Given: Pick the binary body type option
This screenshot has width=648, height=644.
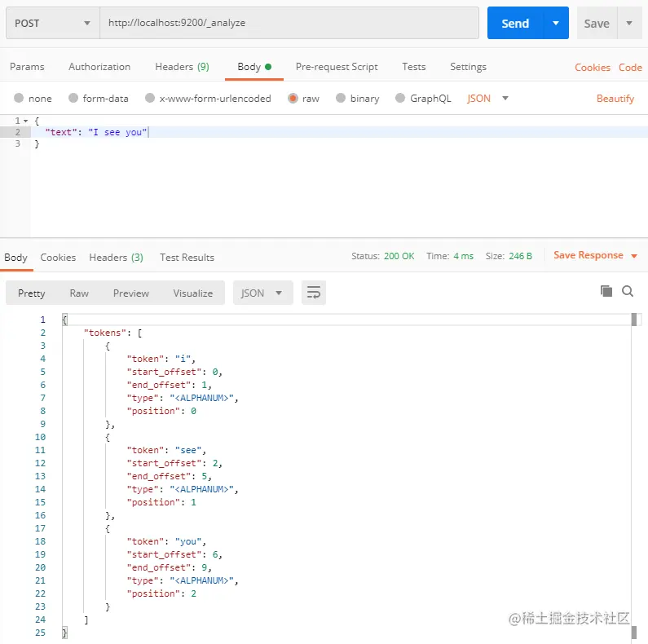Looking at the screenshot, I should 340,98.
